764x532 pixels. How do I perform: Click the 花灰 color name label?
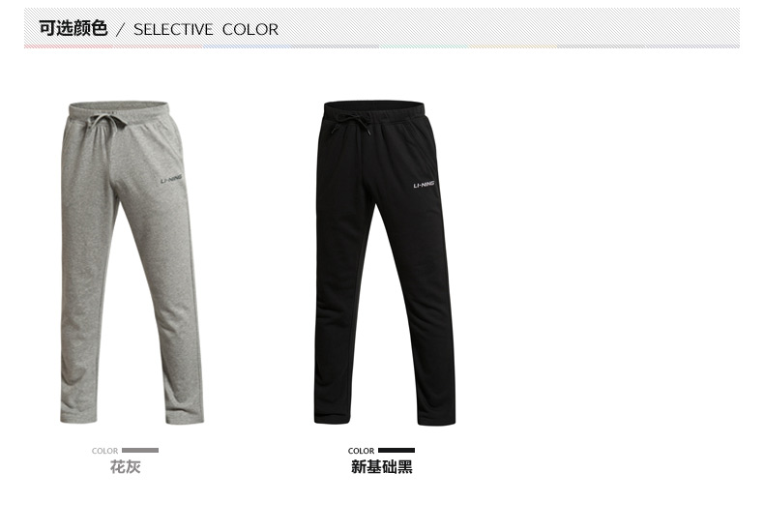coord(125,467)
